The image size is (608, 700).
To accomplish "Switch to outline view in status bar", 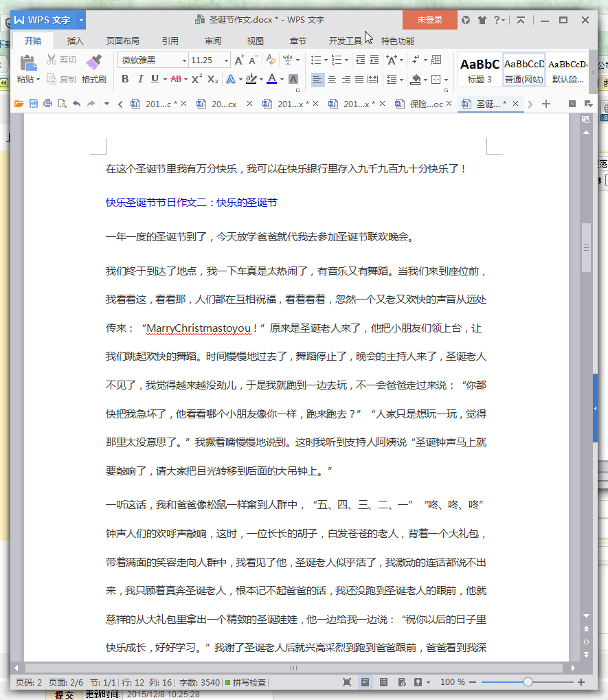I will 383,682.
